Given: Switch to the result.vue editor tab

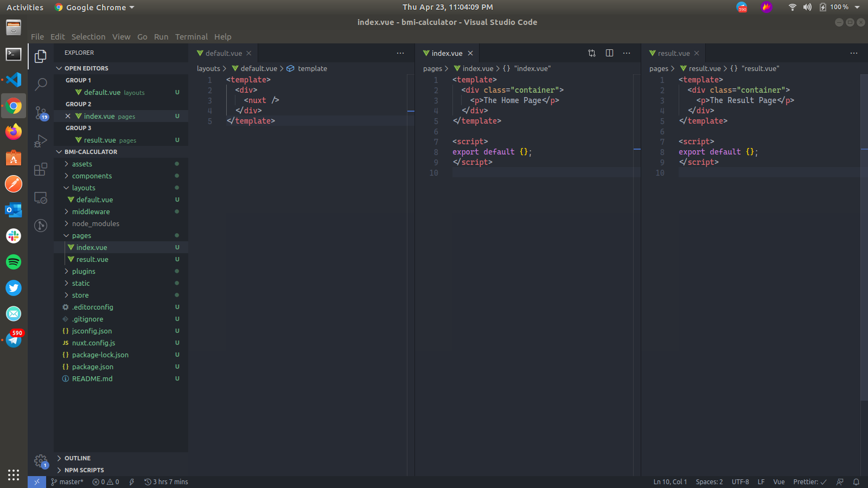Looking at the screenshot, I should point(674,53).
